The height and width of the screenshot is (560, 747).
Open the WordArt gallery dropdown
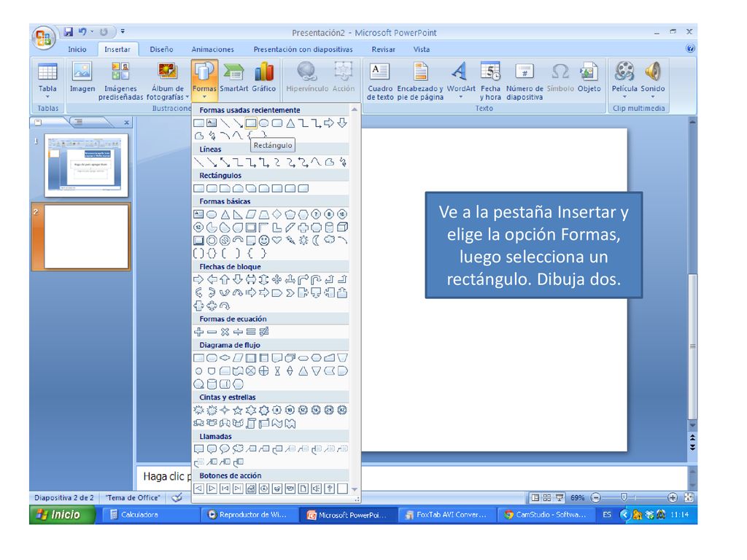click(461, 97)
